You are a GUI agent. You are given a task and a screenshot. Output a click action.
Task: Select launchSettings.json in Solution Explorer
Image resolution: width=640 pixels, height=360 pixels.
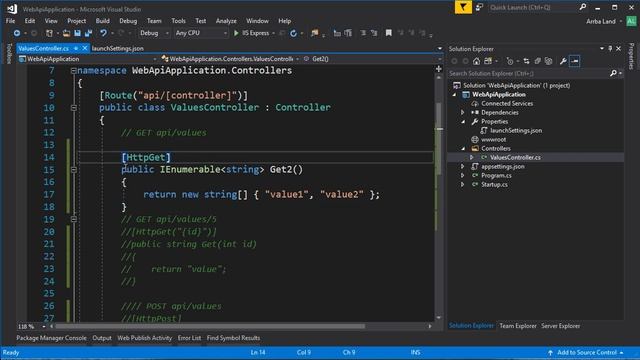(x=516, y=131)
